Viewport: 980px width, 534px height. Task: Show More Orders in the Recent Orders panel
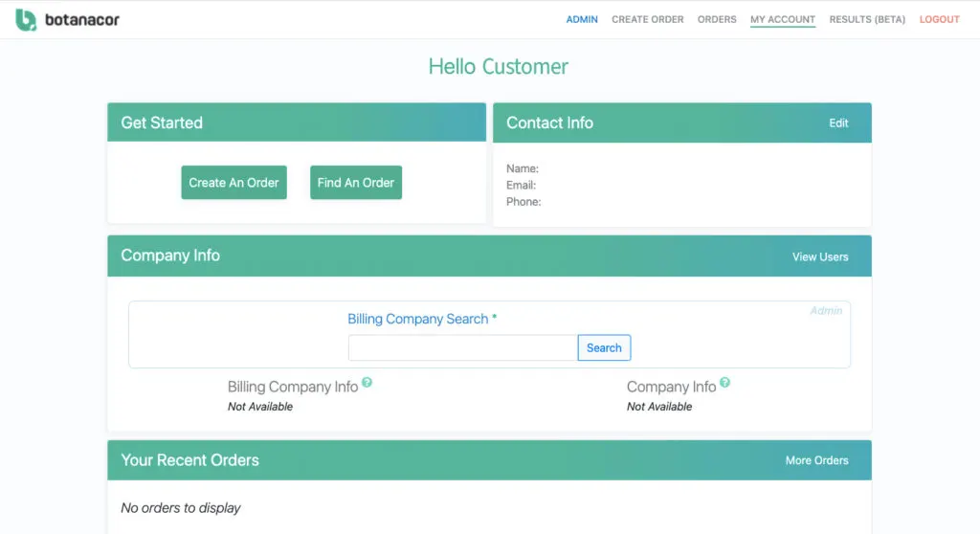[x=816, y=460]
